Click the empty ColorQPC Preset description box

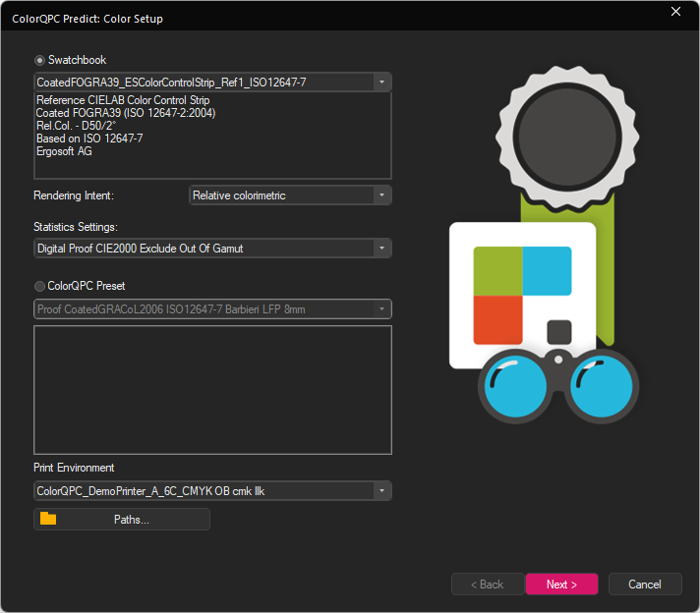(212, 390)
